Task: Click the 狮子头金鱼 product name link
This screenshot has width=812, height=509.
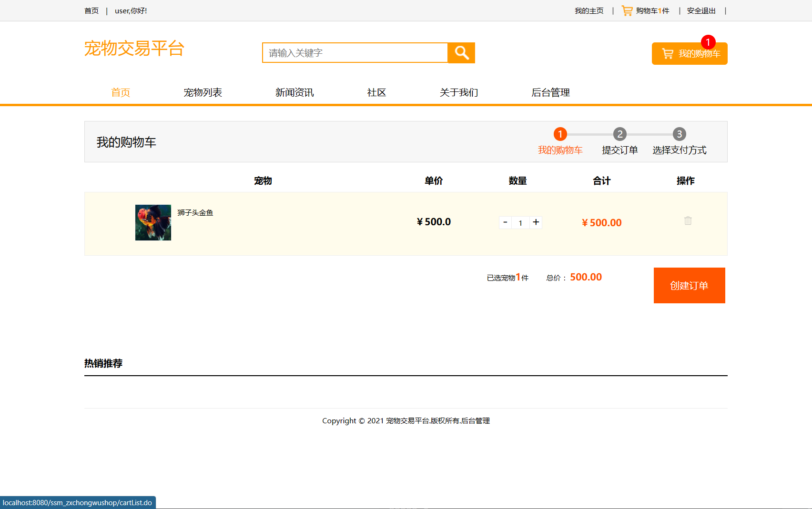Action: [195, 213]
